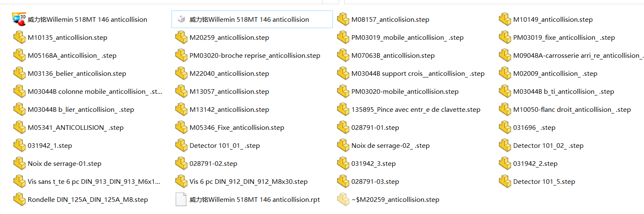
Task: Click the faded icon of ~$M20259_anticollision.step
Action: [x=343, y=199]
